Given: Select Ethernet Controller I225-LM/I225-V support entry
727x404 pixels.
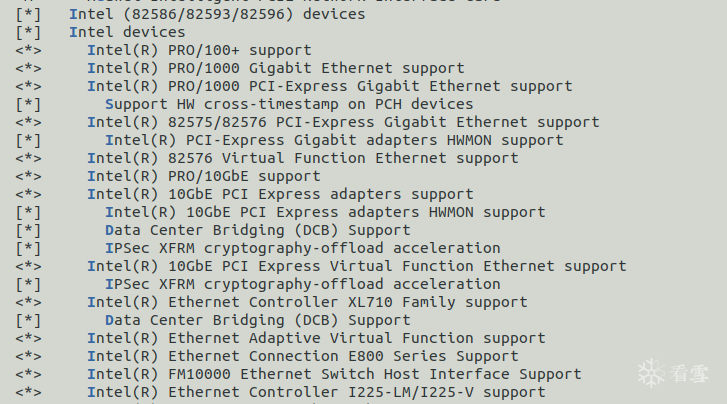Looking at the screenshot, I should [x=316, y=392].
